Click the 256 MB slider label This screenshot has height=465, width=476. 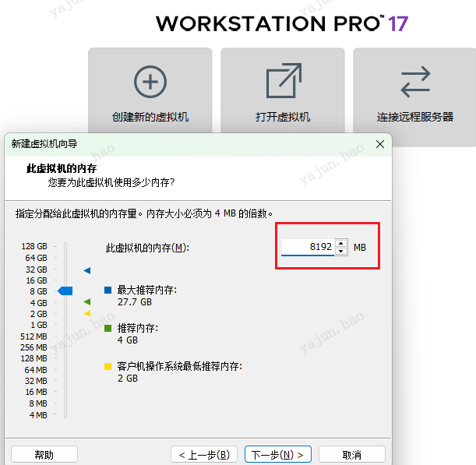click(x=33, y=347)
